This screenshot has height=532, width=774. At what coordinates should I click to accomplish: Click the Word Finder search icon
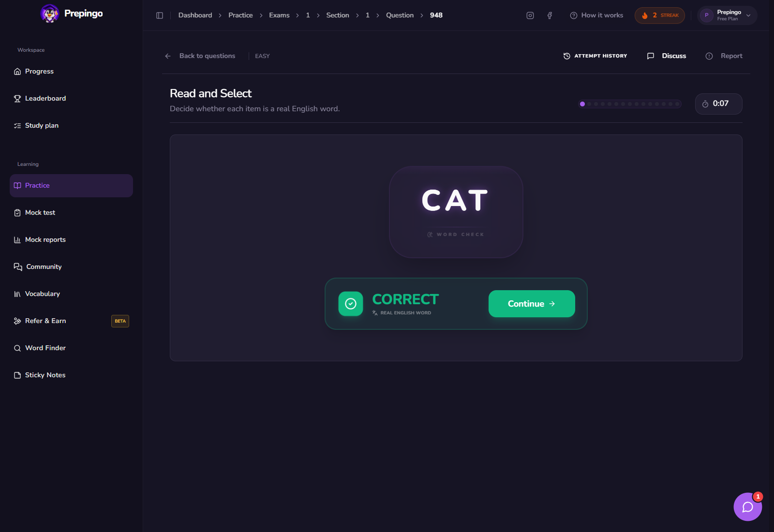coord(17,348)
